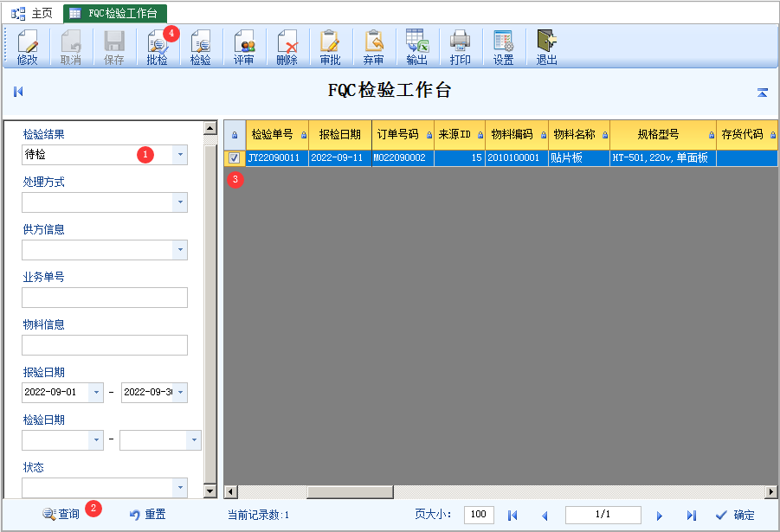Select cell MO22090002

pos(403,158)
